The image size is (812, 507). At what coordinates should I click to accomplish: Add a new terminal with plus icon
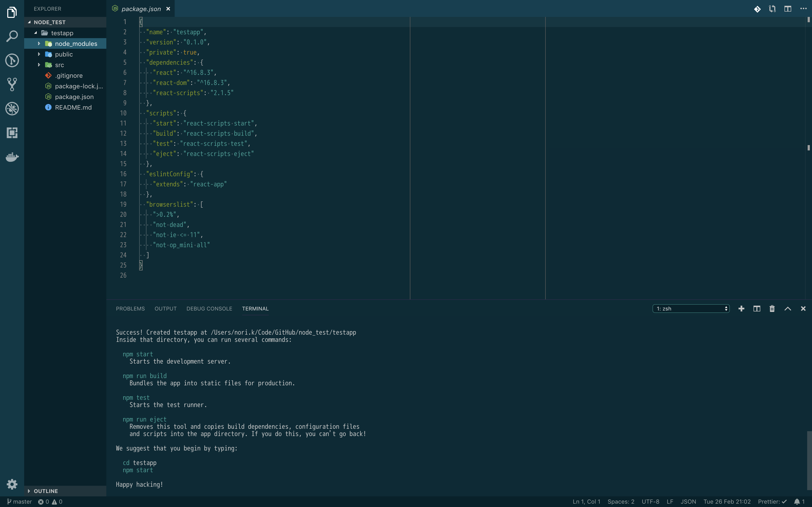point(741,309)
